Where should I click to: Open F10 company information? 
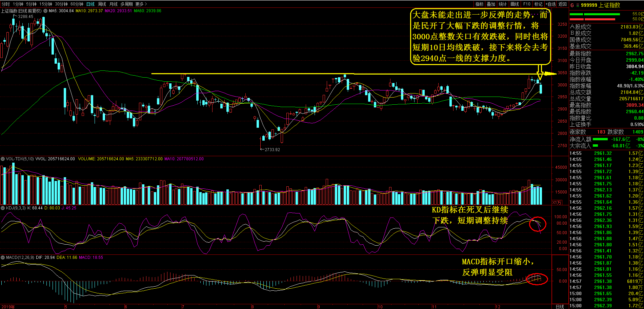(x=527, y=4)
